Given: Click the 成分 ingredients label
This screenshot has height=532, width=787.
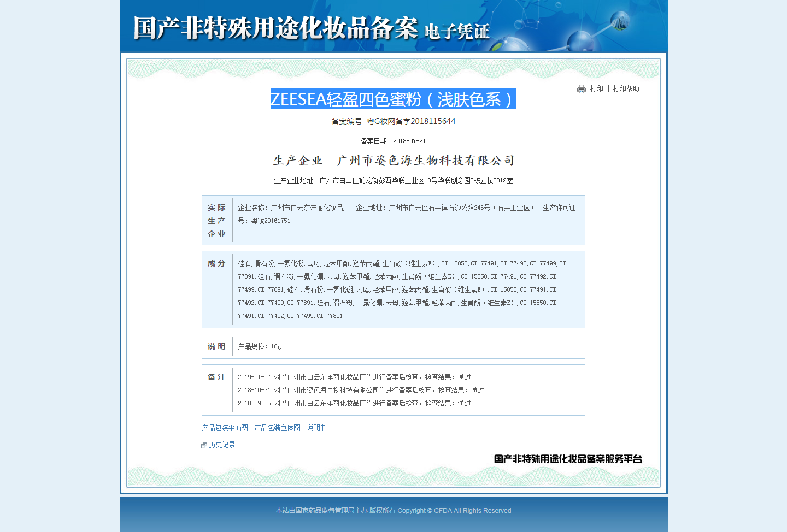Looking at the screenshot, I should point(216,263).
